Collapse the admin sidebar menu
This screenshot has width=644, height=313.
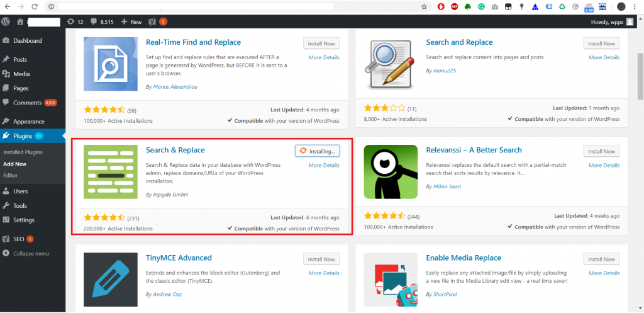click(x=25, y=253)
